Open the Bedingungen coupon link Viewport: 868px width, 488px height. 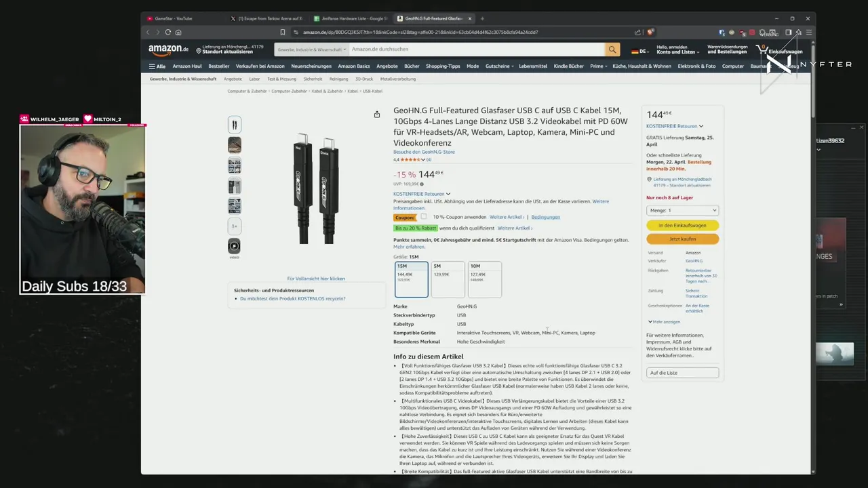tap(546, 217)
